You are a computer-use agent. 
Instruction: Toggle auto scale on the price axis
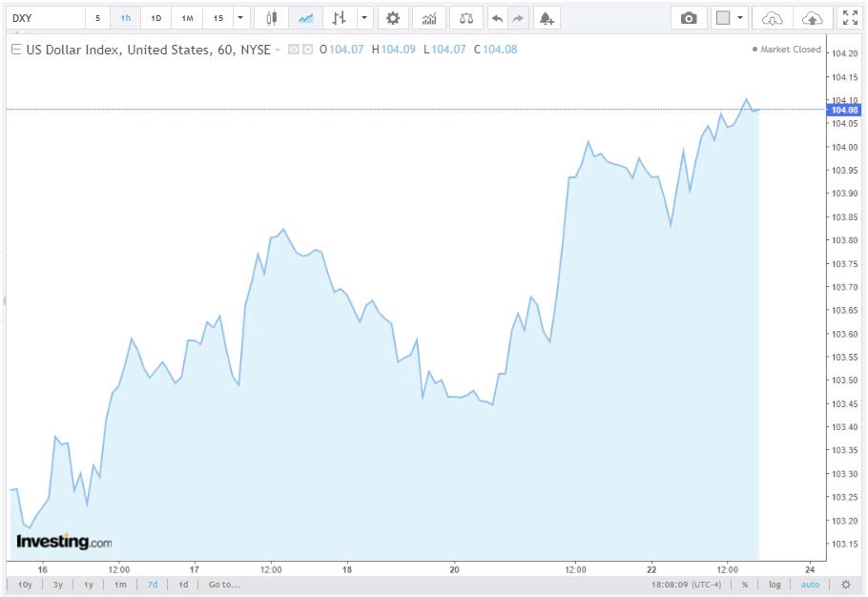pos(809,585)
